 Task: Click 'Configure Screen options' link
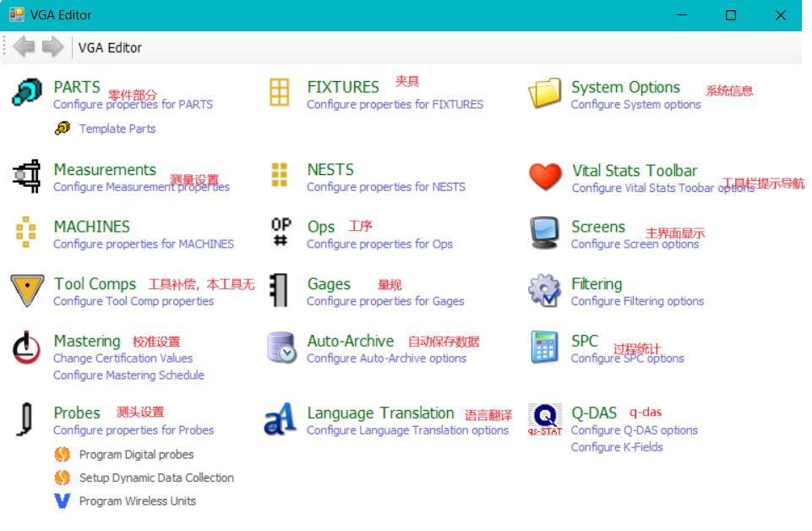635,244
